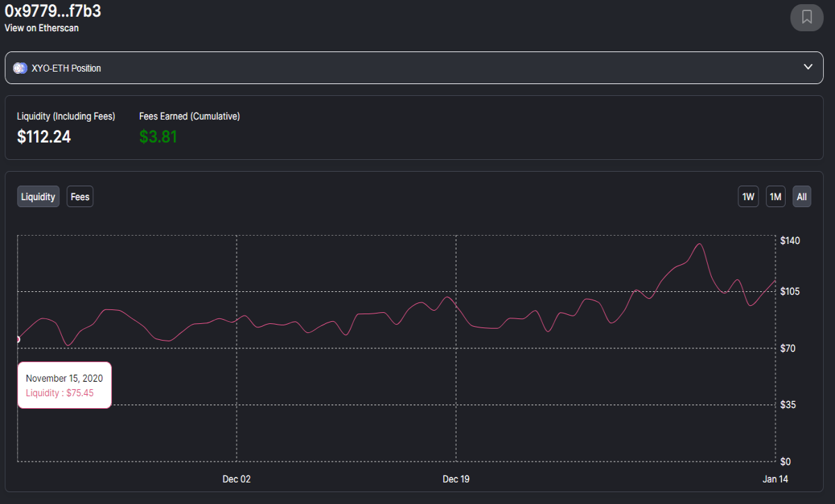Viewport: 835px width, 504px height.
Task: Click the $70 y-axis label
Action: pos(788,348)
